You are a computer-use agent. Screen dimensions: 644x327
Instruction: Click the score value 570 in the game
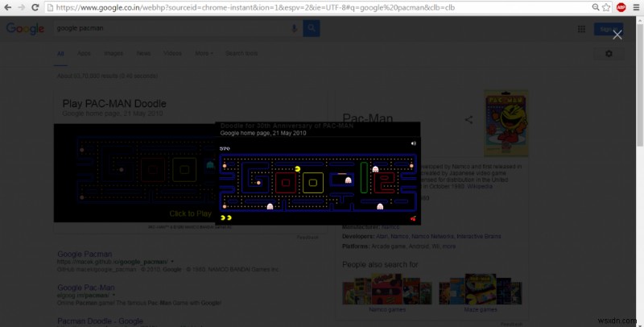[x=225, y=148]
